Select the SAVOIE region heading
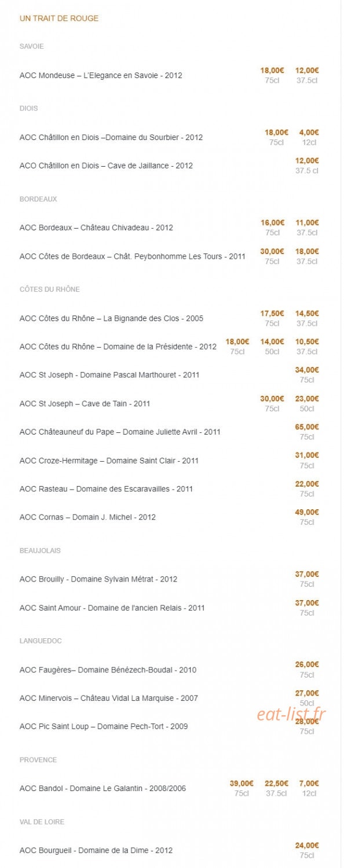Screen dimensions: 344x868 [32, 46]
